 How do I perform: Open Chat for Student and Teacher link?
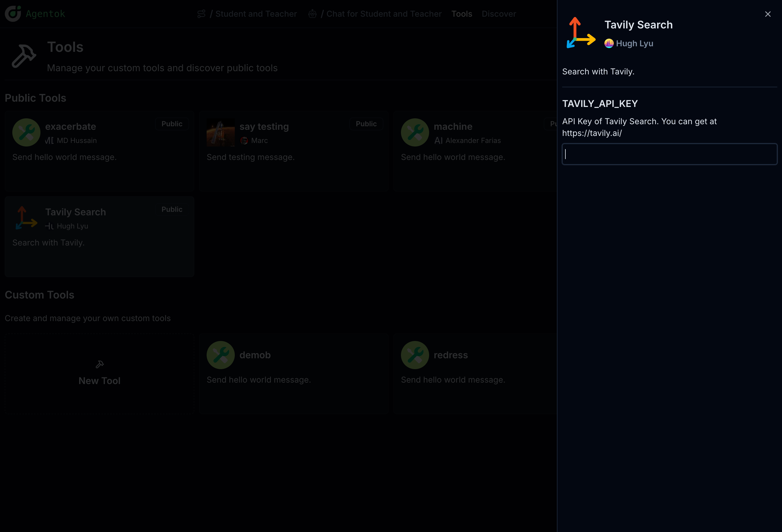pyautogui.click(x=384, y=14)
